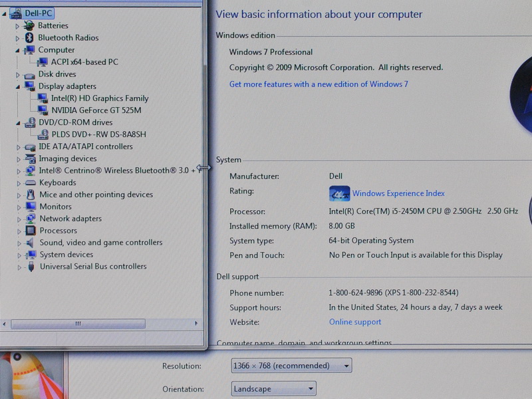532x399 pixels.
Task: Select the Sound, video and game controllers label
Action: pos(101,243)
